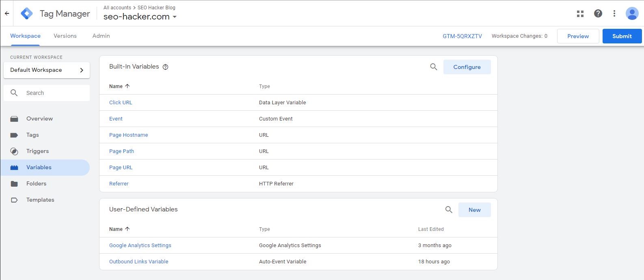Click the back arrow icon
Screen dimensions: 644x280
click(x=7, y=13)
